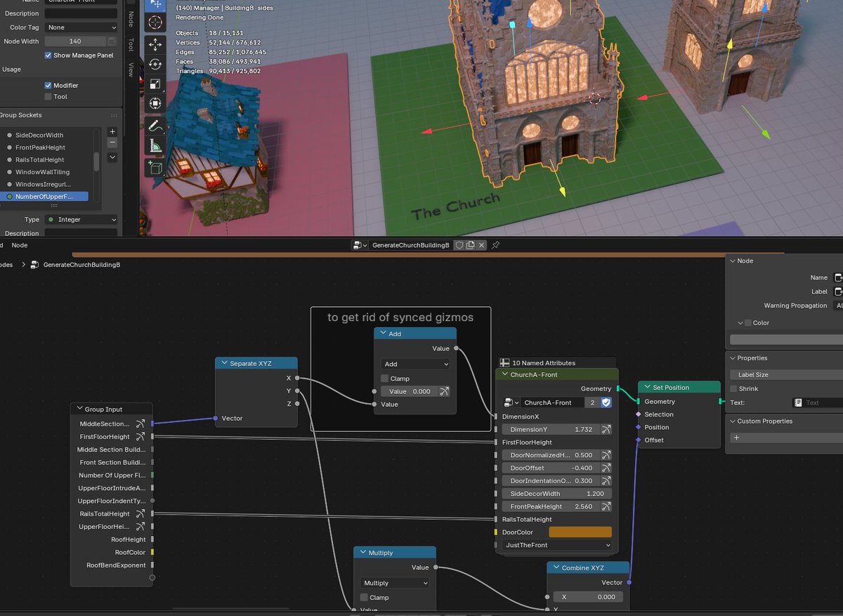Select the Measure tool

click(x=155, y=146)
